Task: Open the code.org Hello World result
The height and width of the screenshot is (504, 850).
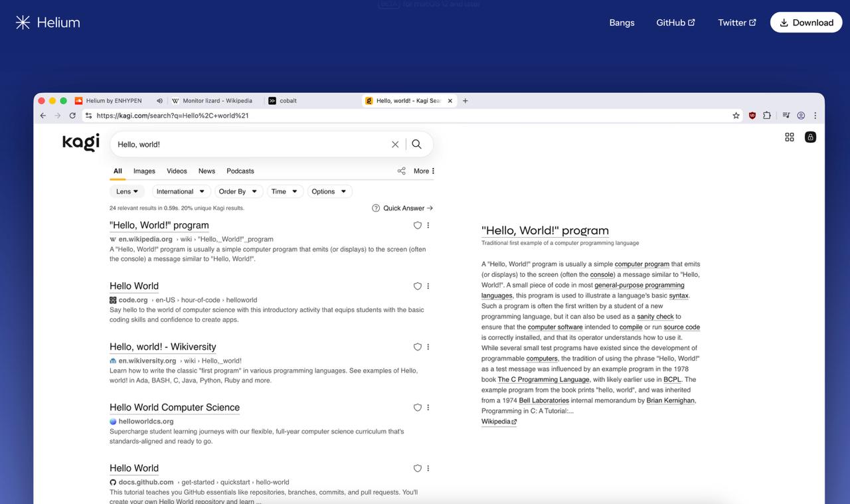Action: tap(134, 286)
